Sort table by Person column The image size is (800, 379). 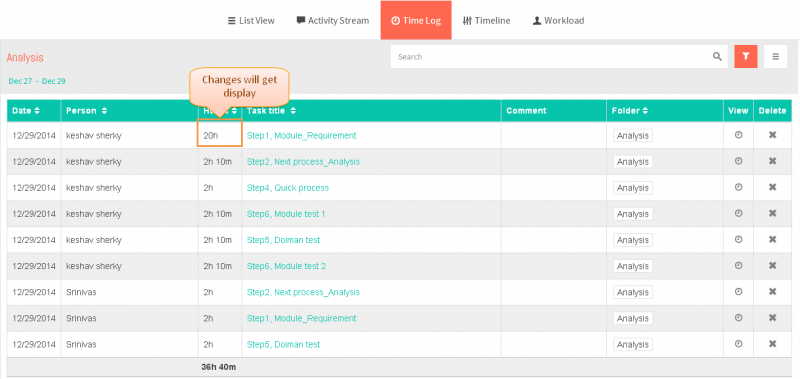(x=86, y=111)
